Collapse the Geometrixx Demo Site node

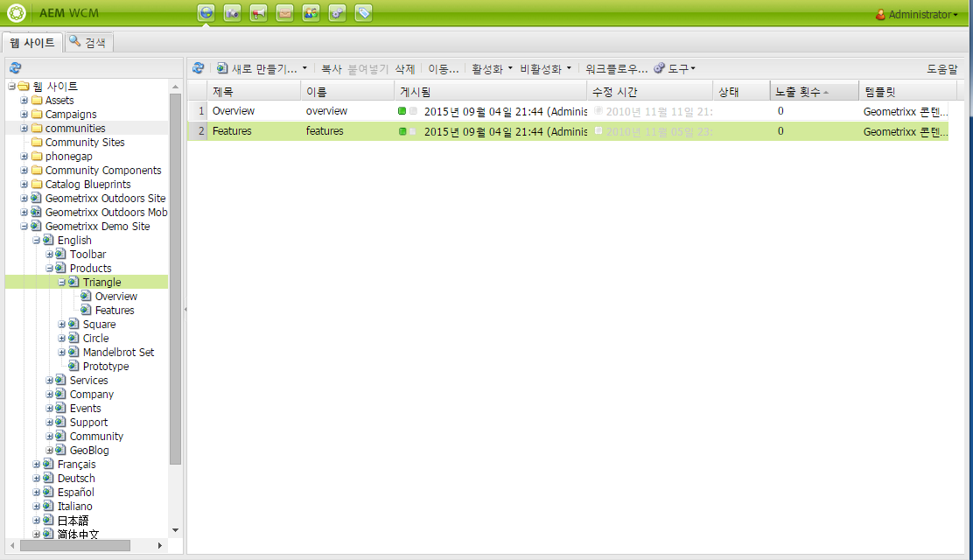tap(24, 227)
